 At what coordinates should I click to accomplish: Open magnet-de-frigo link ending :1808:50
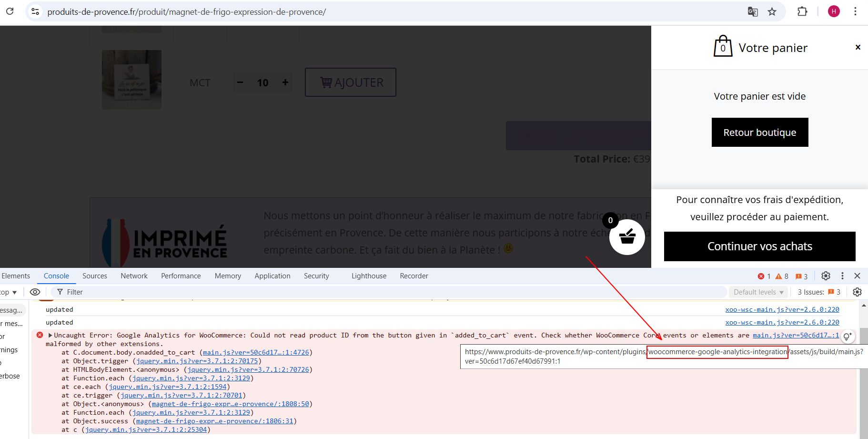[x=231, y=404]
